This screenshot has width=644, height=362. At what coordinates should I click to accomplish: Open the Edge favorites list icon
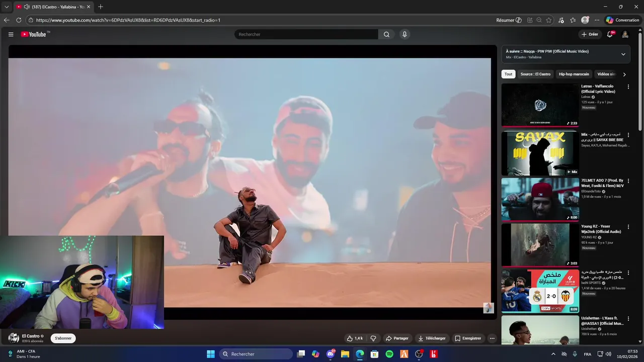pos(573,20)
